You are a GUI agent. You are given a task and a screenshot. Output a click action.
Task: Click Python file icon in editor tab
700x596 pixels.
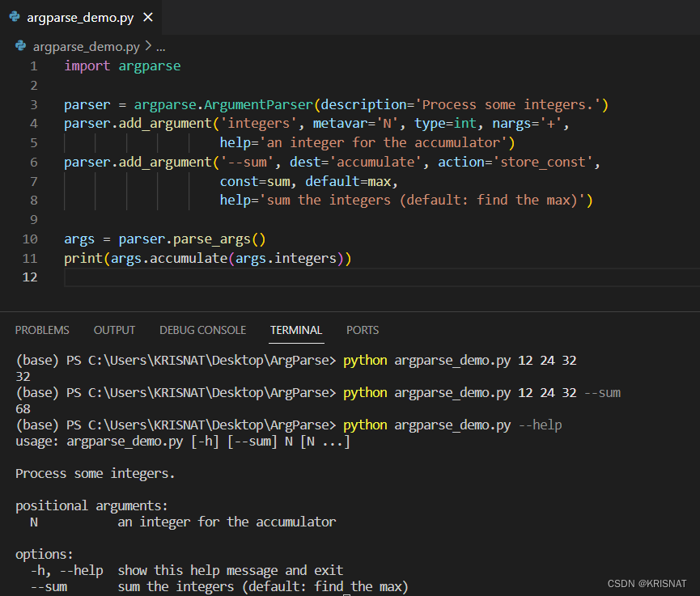click(15, 17)
